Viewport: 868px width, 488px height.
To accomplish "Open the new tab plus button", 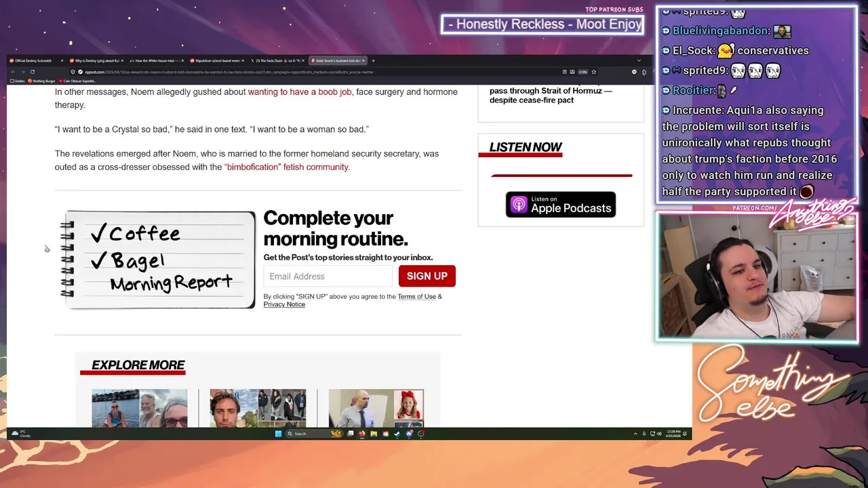I will point(373,60).
